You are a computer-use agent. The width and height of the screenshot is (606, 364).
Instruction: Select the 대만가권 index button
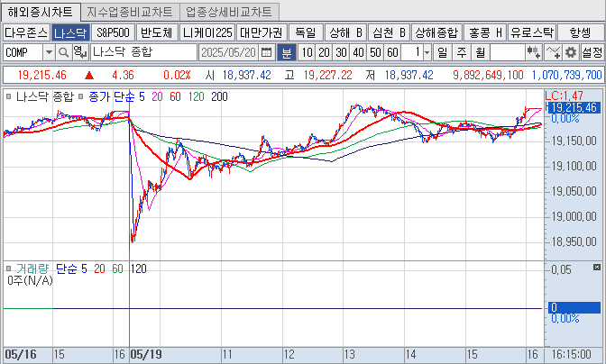(x=262, y=32)
